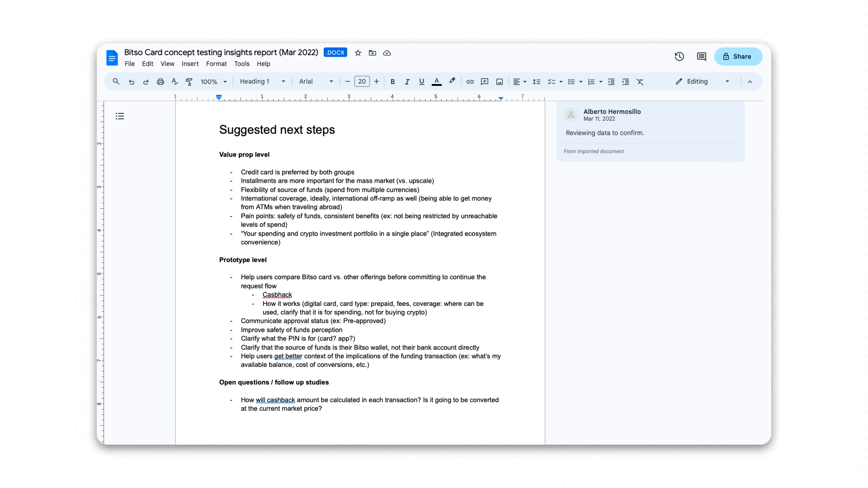
Task: Open the text alignment dropdown
Action: click(x=519, y=82)
